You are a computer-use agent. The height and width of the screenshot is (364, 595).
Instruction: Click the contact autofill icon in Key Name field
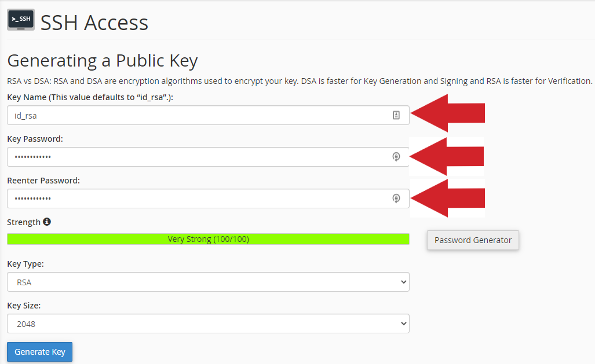pos(396,115)
